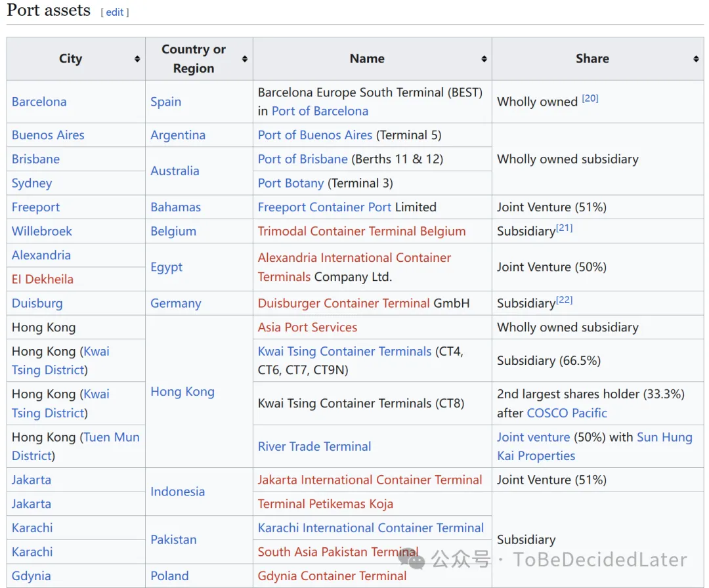Open Freeport Container Port link
Image resolution: width=709 pixels, height=588 pixels.
(324, 207)
